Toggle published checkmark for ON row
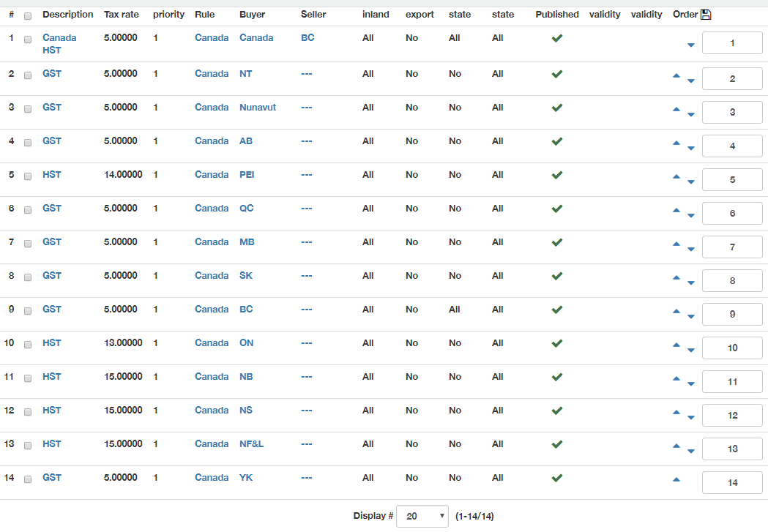Image resolution: width=768 pixels, height=532 pixels. pyautogui.click(x=557, y=343)
